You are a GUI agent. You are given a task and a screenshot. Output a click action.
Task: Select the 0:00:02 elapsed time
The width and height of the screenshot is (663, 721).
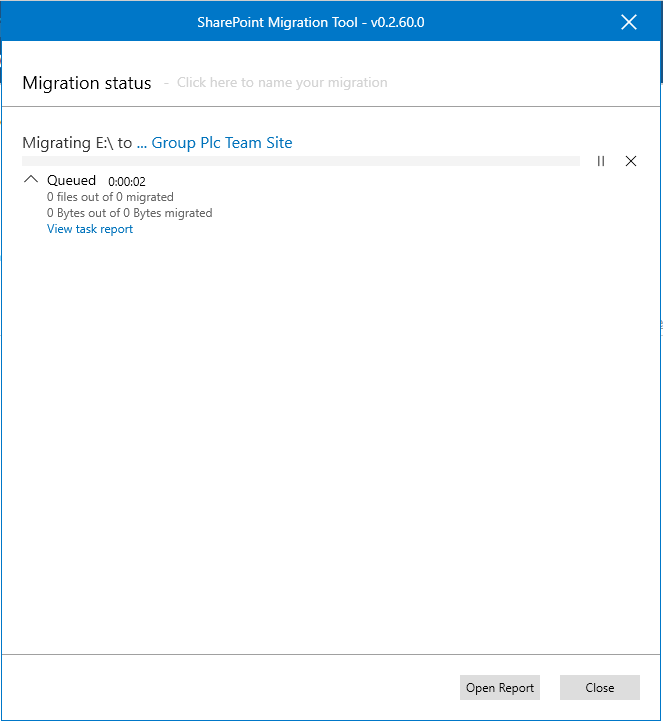tap(127, 182)
